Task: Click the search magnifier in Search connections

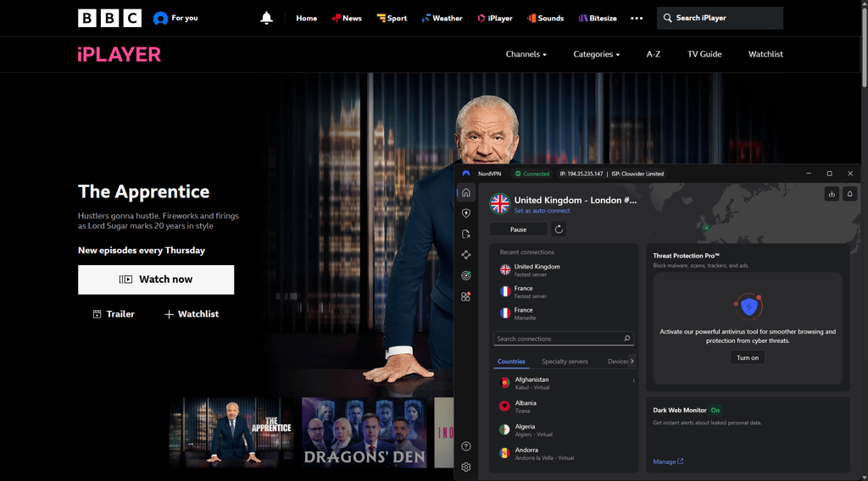Action: [x=626, y=339]
